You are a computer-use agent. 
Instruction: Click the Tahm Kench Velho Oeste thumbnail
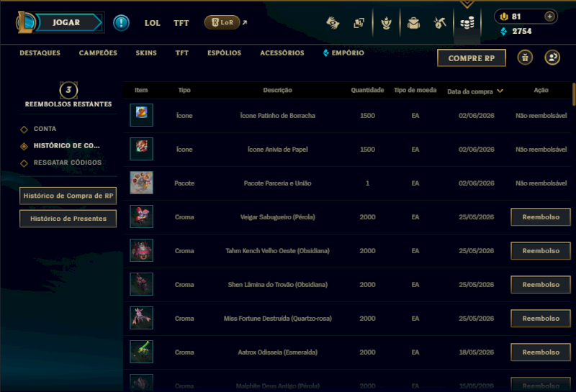pos(141,250)
